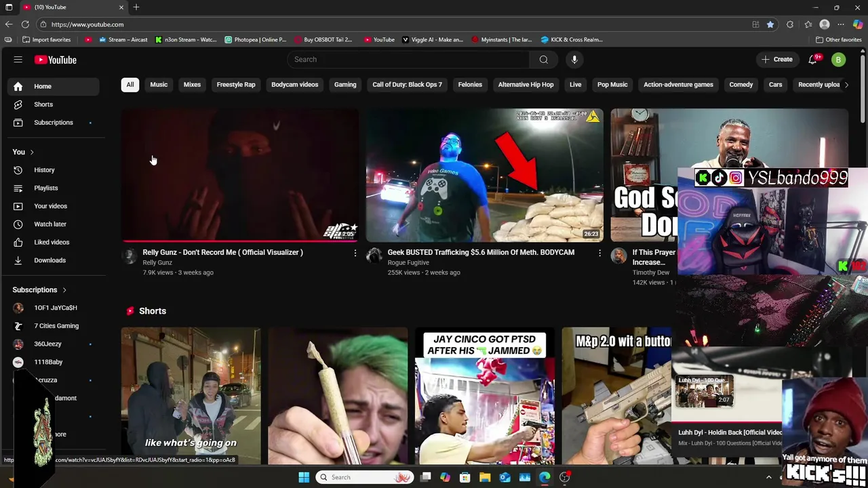Show hidden system tray icons
Screen dimensions: 868x488
coord(768,477)
